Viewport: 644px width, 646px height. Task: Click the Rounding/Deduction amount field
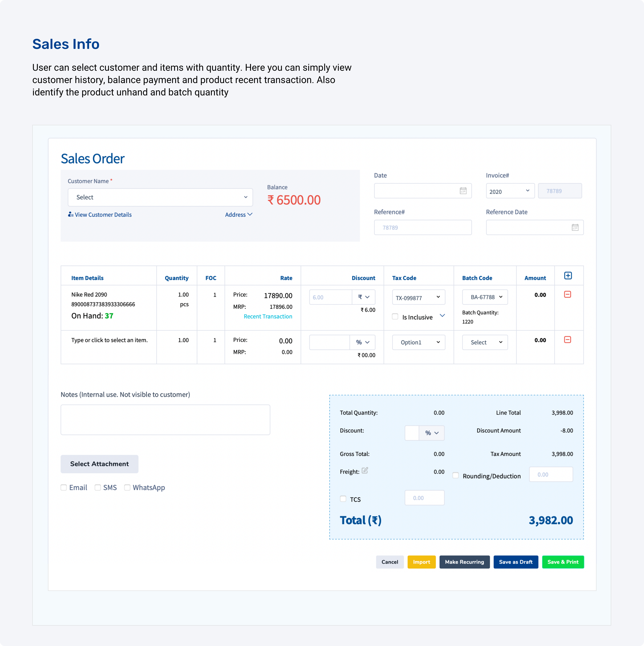[551, 474]
